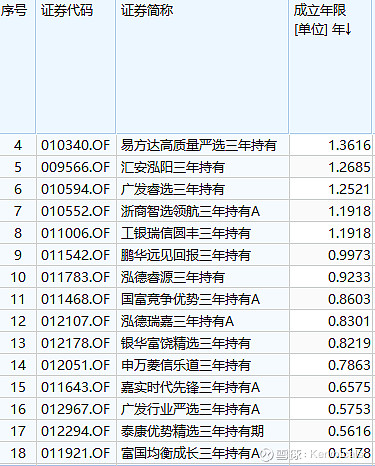Select code 012051.OF
The width and height of the screenshot is (375, 466).
coord(75,365)
